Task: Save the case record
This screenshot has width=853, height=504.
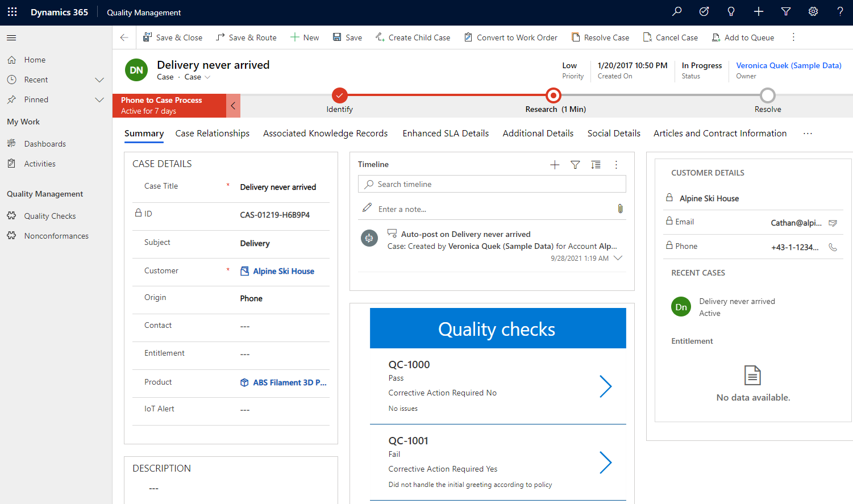Action: click(x=347, y=38)
